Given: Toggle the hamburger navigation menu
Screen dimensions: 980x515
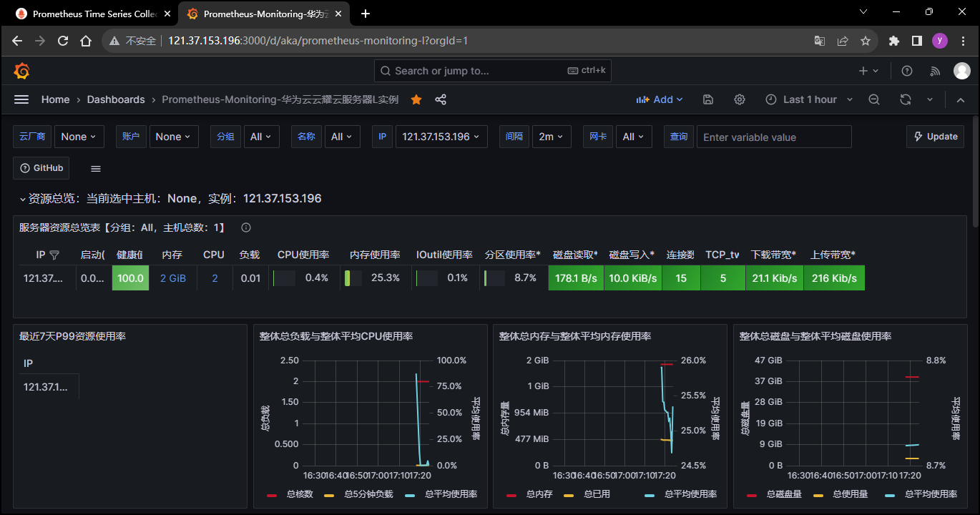Looking at the screenshot, I should click(x=21, y=99).
